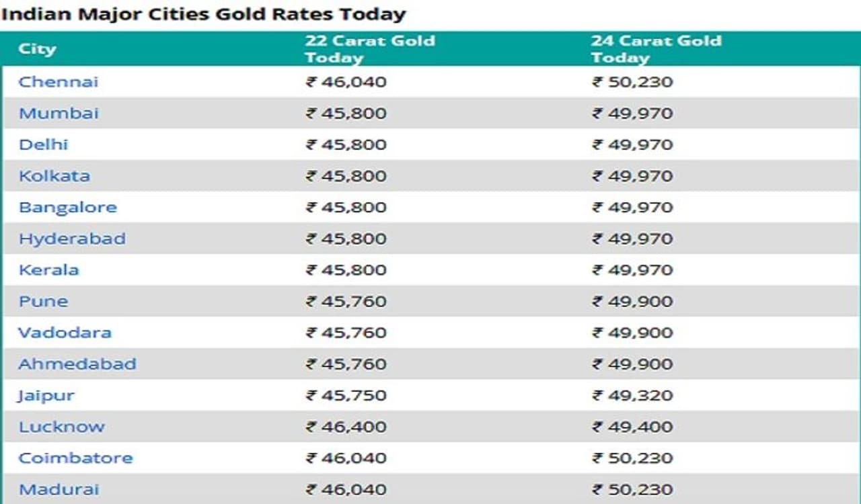The width and height of the screenshot is (861, 504).
Task: Click the Madurai city link
Action: point(59,489)
